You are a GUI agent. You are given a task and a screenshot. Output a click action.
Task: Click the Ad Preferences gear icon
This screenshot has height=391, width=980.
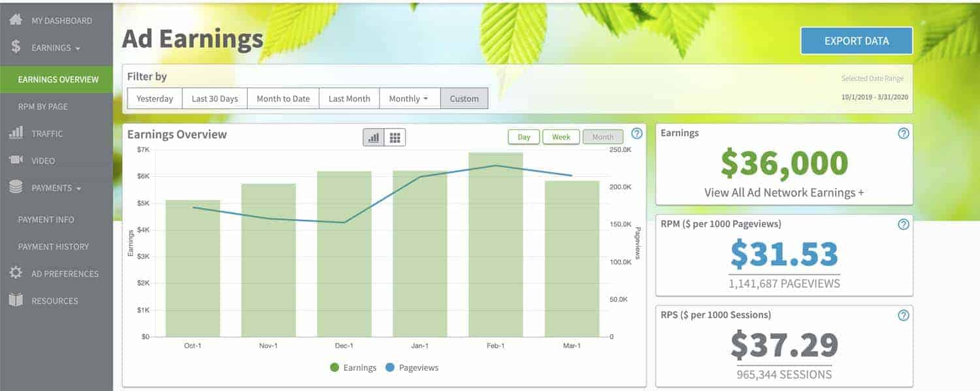point(16,273)
